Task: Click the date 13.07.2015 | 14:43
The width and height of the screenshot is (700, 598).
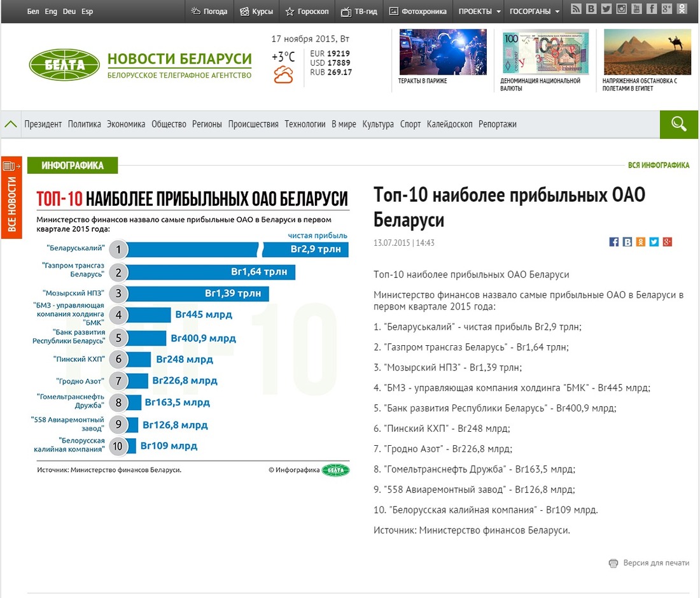Action: [404, 243]
